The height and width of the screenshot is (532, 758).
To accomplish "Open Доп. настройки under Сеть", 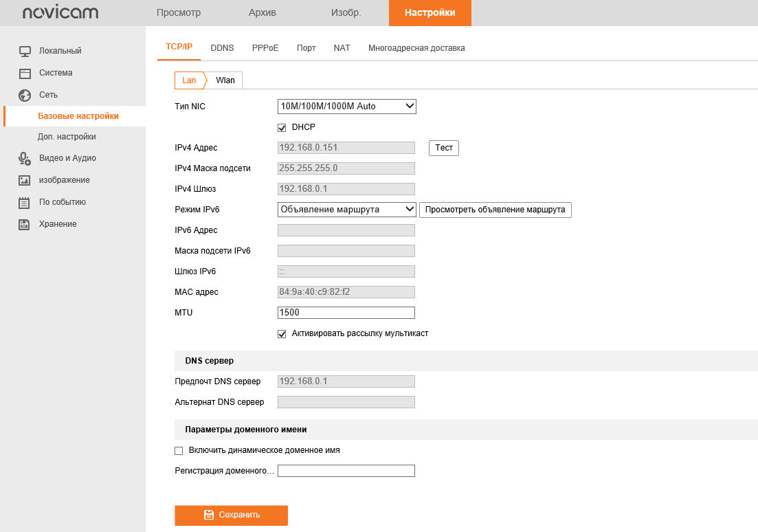I will [67, 137].
